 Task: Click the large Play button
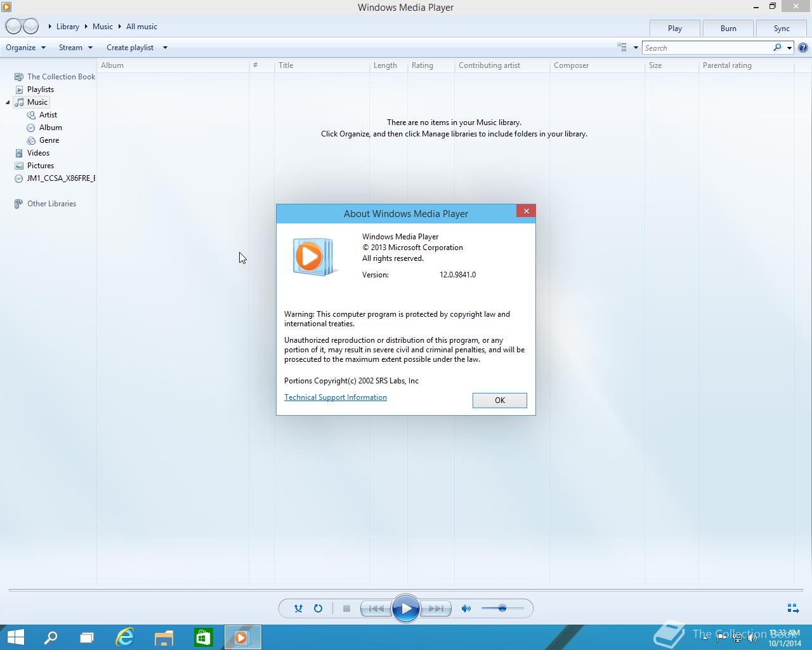coord(406,608)
